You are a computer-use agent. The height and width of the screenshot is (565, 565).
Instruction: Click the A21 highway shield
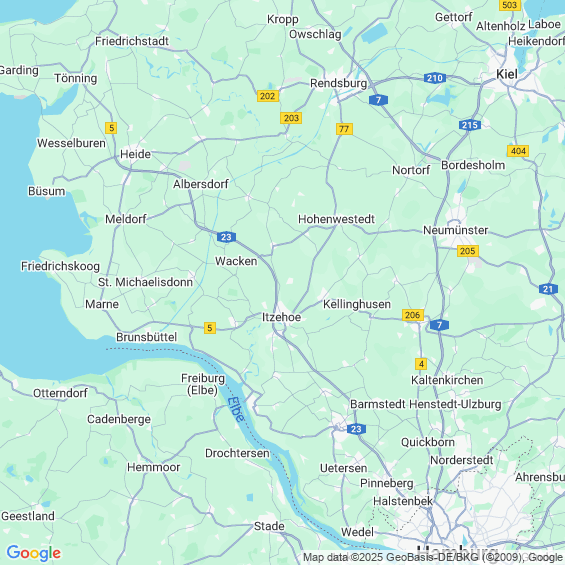pyautogui.click(x=548, y=289)
